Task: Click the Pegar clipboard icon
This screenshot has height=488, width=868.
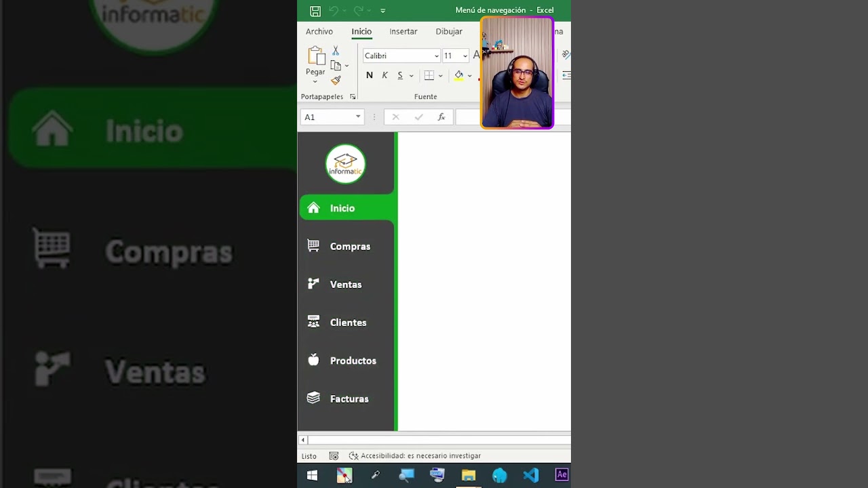Action: coord(315,56)
